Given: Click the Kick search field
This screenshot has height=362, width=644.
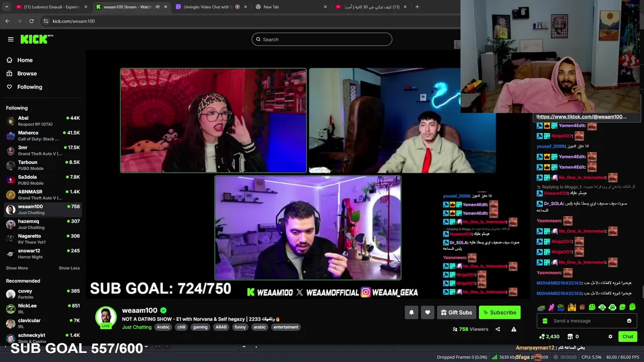Looking at the screenshot, I should coord(322,39).
